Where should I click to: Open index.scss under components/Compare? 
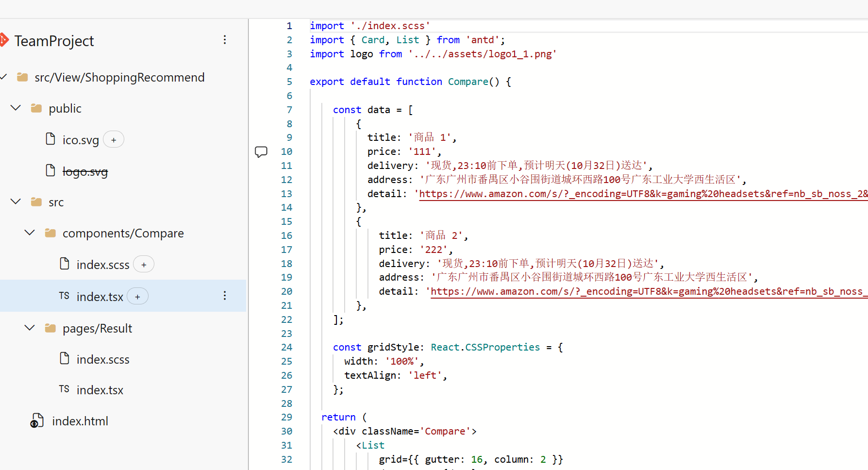103,265
